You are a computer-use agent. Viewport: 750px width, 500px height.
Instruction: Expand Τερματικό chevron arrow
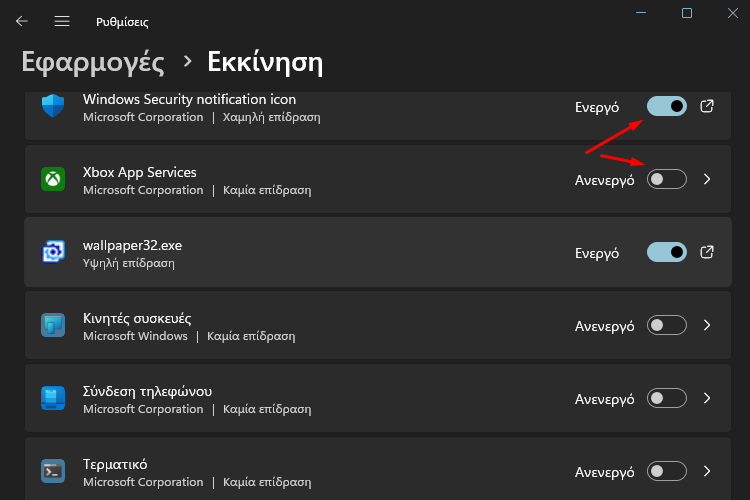pos(707,471)
